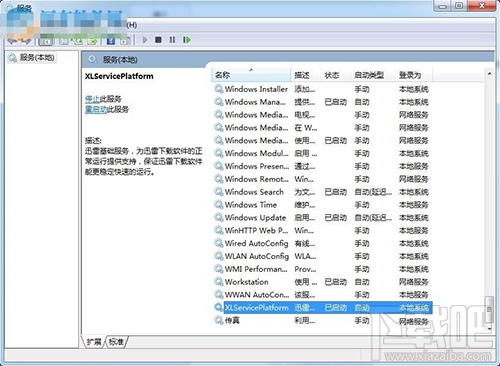Click Prov... description of WMI Performan...

(x=305, y=269)
